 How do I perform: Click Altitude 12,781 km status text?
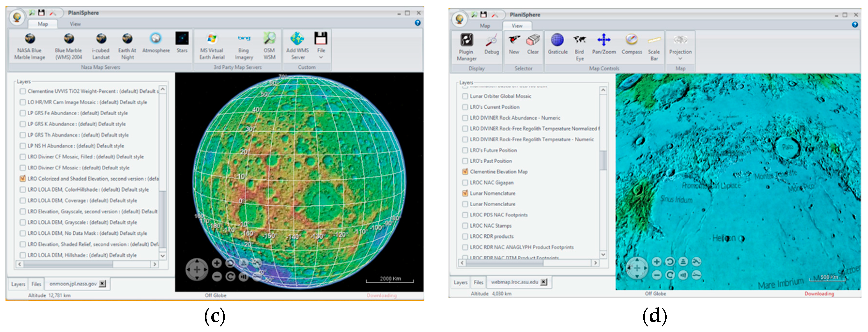(x=49, y=296)
